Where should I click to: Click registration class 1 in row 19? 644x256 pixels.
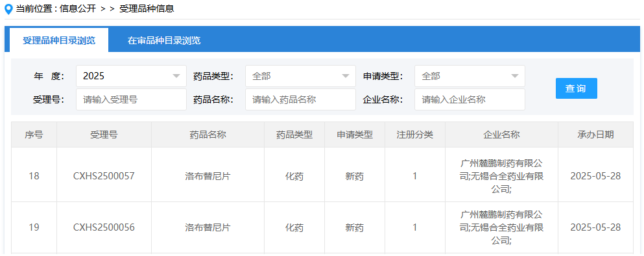click(x=415, y=227)
